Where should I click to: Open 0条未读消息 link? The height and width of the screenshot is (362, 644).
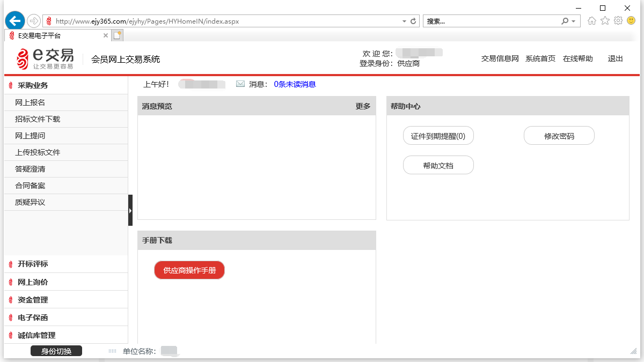coord(295,84)
